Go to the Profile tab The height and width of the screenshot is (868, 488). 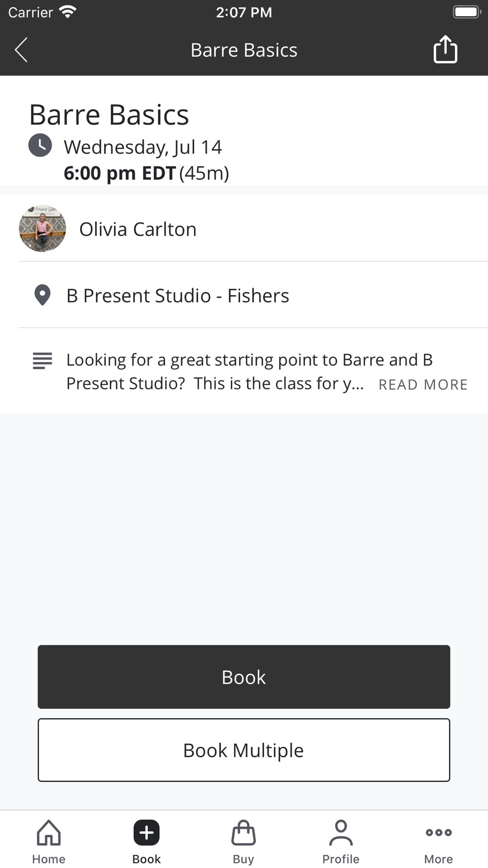pyautogui.click(x=341, y=842)
